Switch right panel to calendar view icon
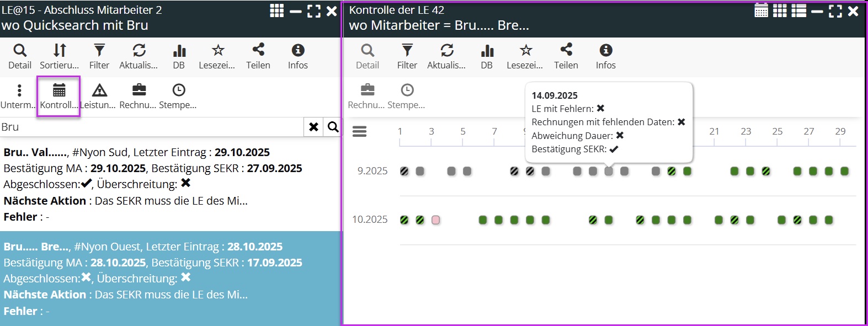Image resolution: width=868 pixels, height=326 pixels. pos(761,10)
